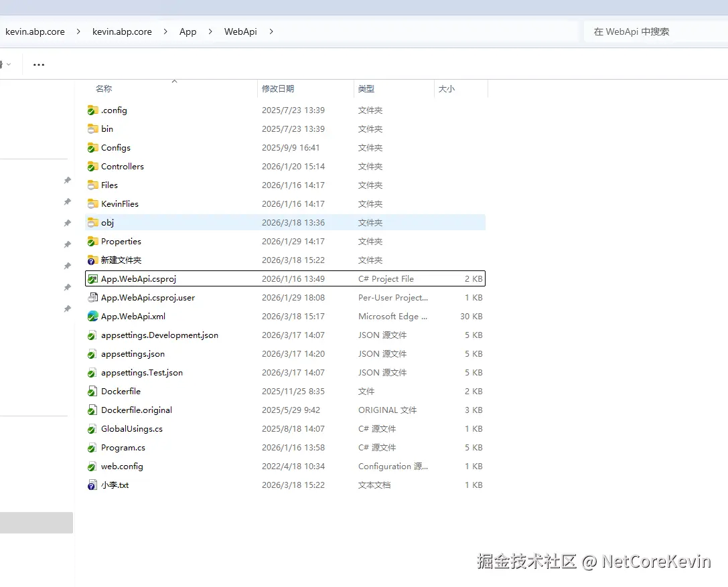Open the three-dots more options menu
The width and height of the screenshot is (728, 587).
(x=39, y=64)
